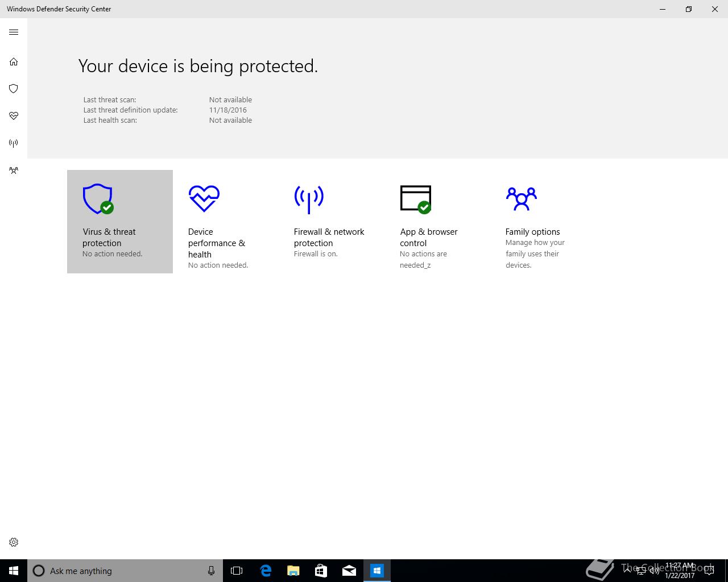Open App & browser control tile title
This screenshot has height=582, width=728.
[x=429, y=238]
